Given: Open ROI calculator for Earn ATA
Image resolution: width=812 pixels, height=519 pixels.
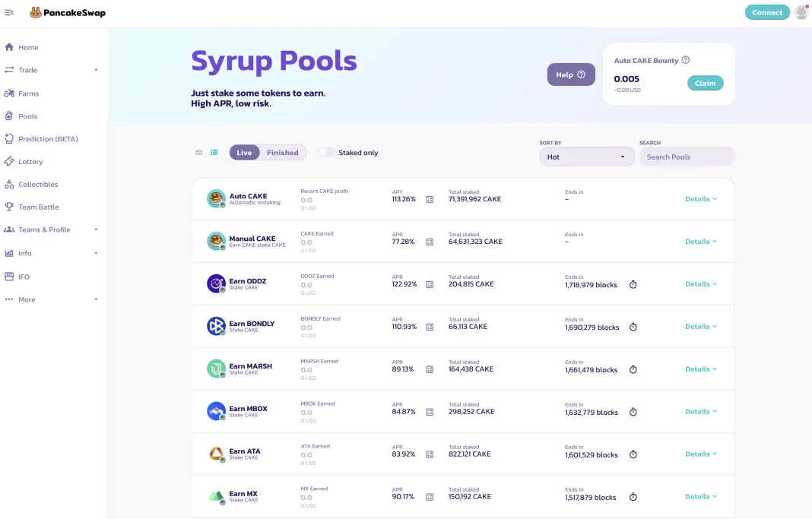Looking at the screenshot, I should tap(430, 454).
